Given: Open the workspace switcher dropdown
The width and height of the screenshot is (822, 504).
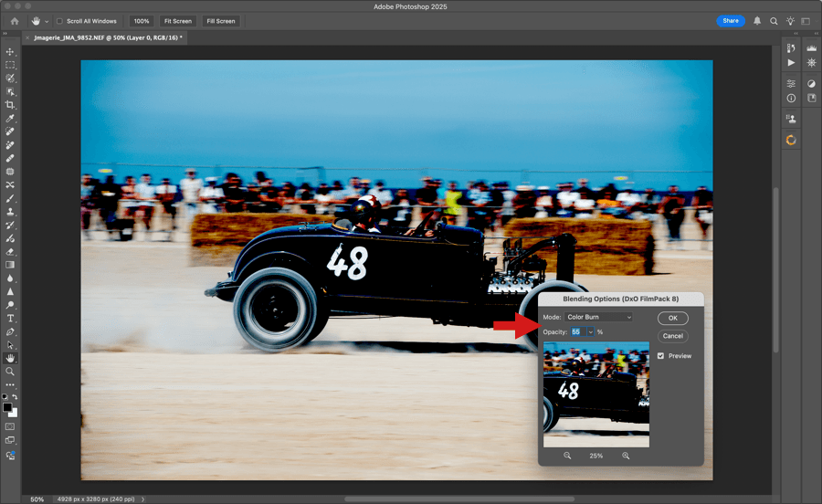Looking at the screenshot, I should point(807,21).
